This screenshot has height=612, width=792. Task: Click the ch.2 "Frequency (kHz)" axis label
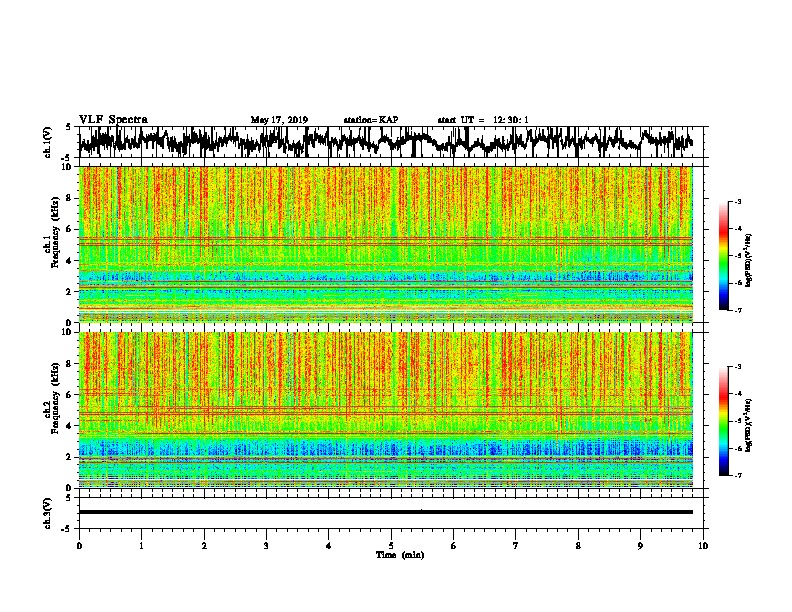point(55,398)
